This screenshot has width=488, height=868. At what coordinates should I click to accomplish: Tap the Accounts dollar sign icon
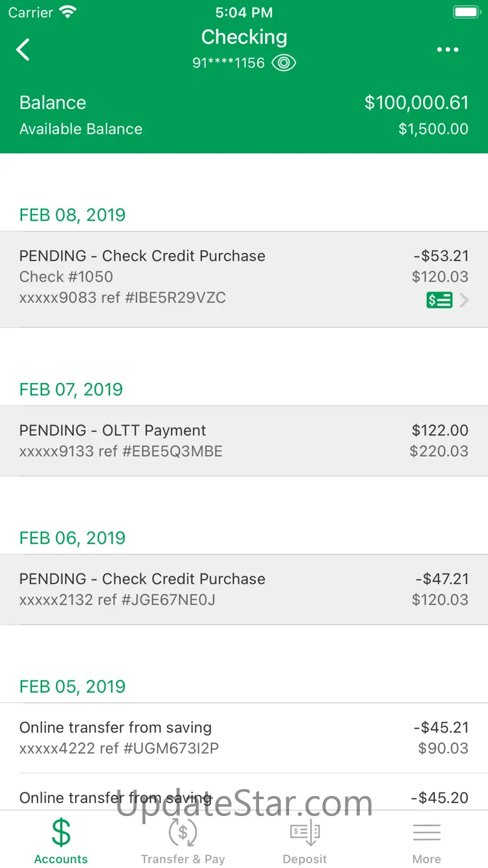61,832
